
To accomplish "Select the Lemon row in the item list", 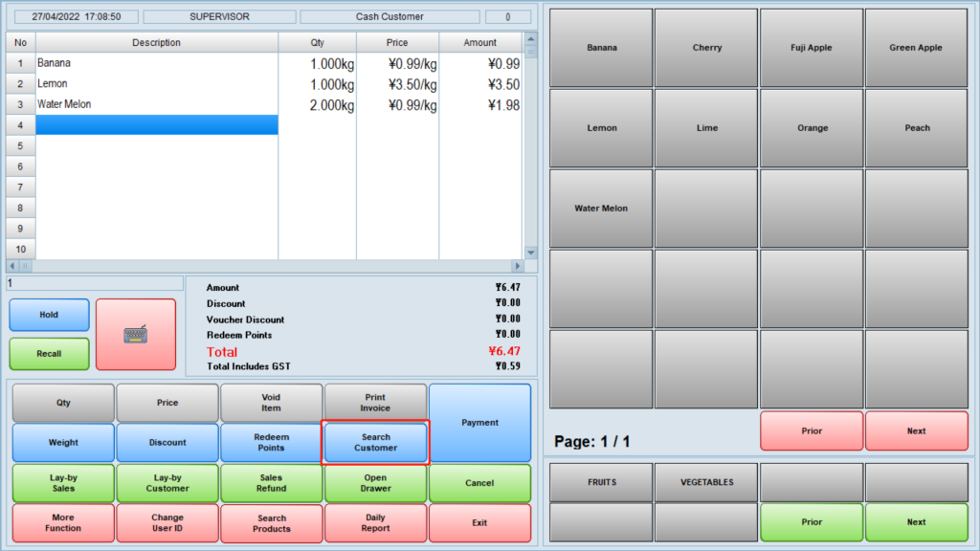I will [x=157, y=84].
